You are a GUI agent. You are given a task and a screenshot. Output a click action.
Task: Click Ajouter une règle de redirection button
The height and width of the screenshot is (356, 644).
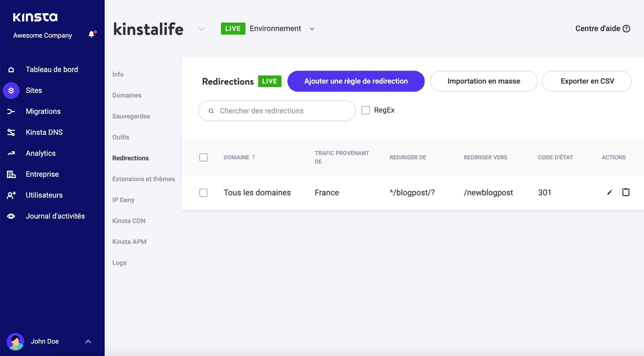coord(356,81)
